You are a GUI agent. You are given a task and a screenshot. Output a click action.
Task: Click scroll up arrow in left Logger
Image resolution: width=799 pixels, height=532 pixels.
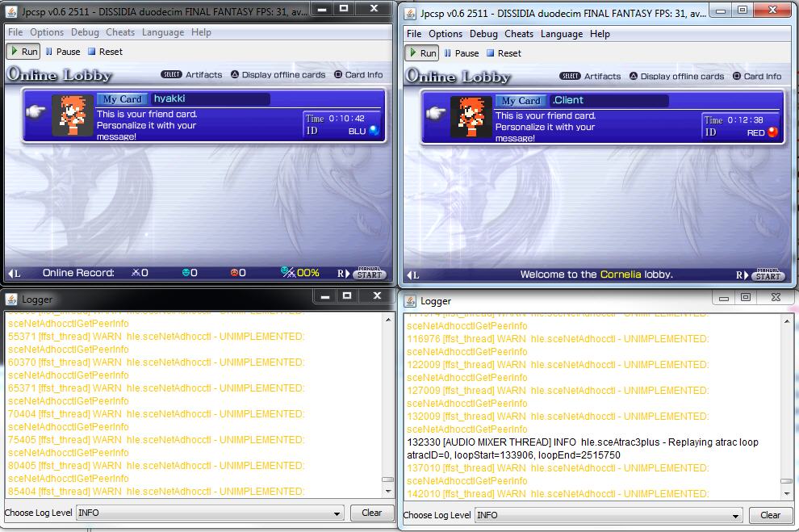coord(388,320)
